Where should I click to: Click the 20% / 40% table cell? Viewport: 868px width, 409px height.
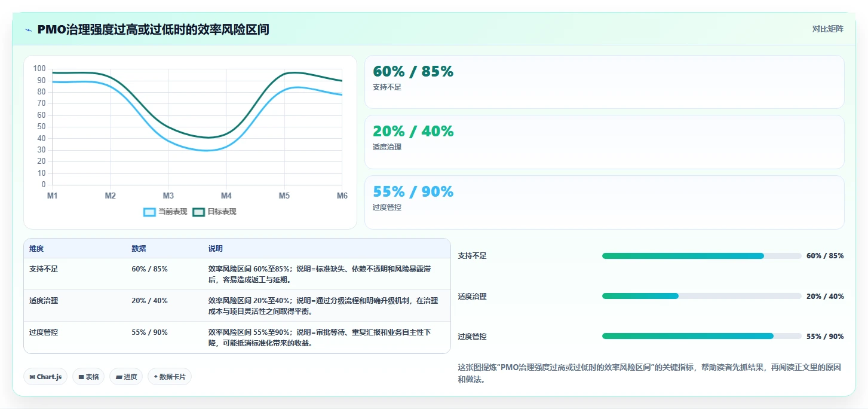coord(149,301)
